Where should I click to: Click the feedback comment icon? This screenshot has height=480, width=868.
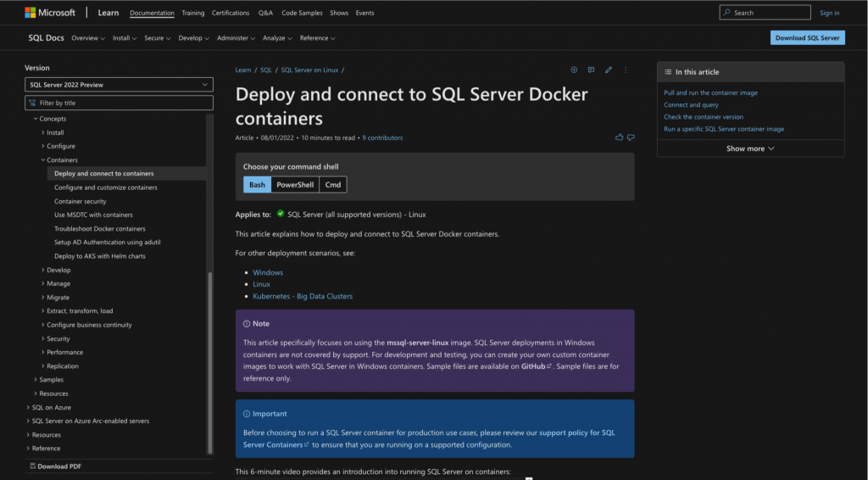pos(591,70)
